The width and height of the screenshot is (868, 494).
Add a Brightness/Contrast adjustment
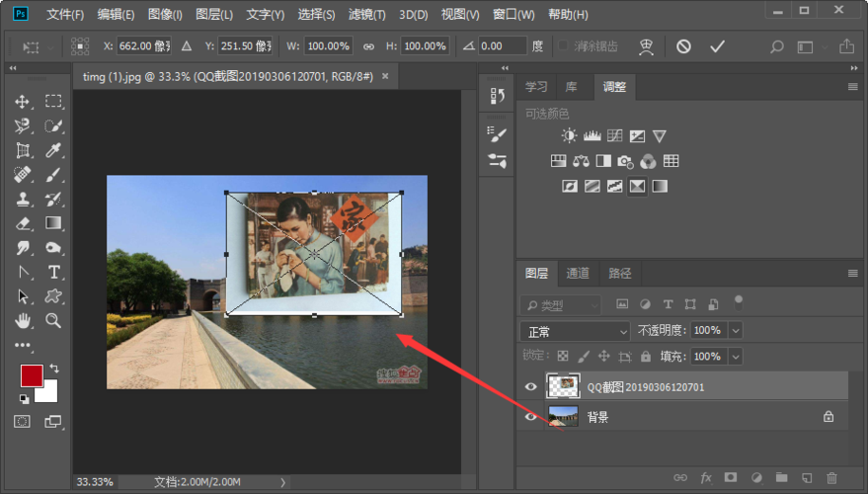(569, 136)
